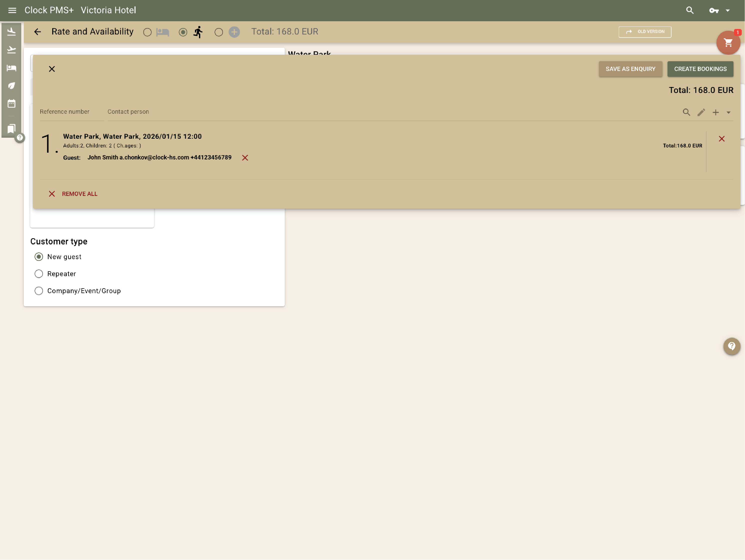Select the Repeater customer type
The width and height of the screenshot is (745, 560).
(39, 274)
